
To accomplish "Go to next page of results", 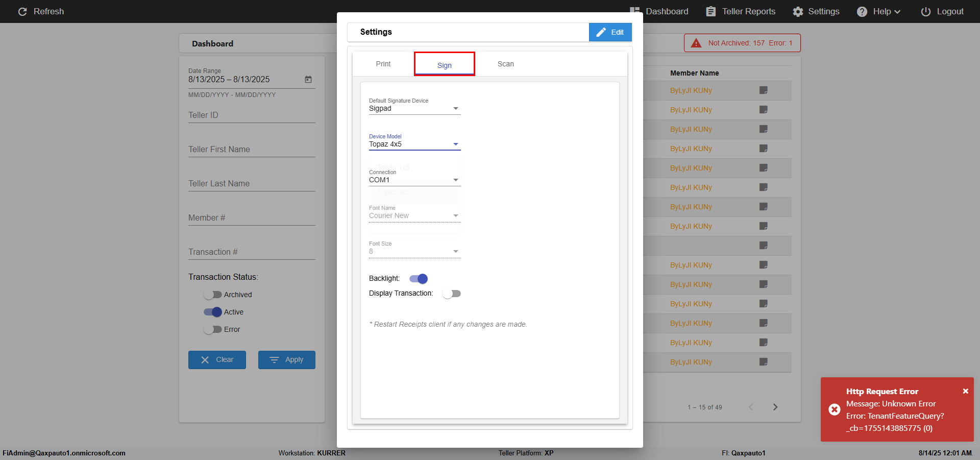I will point(775,407).
